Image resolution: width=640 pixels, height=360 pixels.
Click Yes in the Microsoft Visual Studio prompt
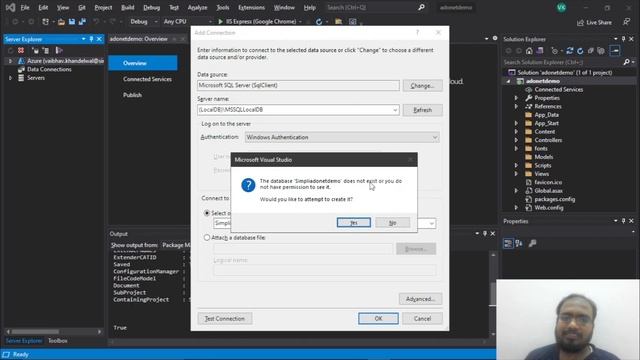pos(353,222)
